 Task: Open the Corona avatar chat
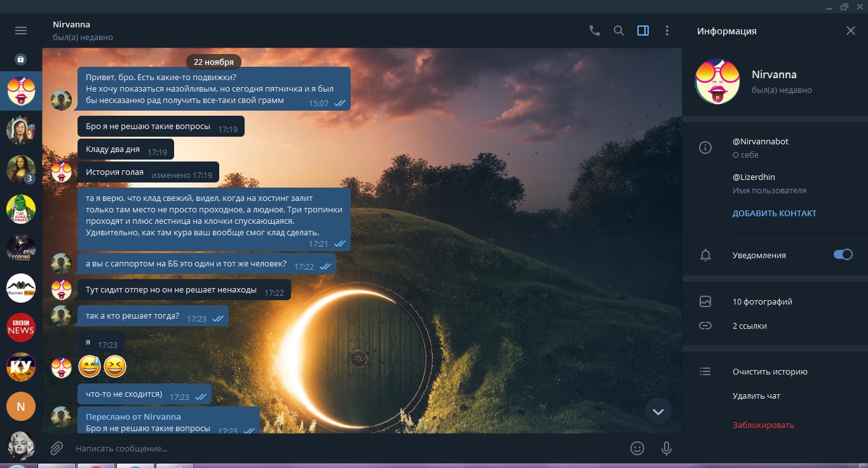point(21,248)
